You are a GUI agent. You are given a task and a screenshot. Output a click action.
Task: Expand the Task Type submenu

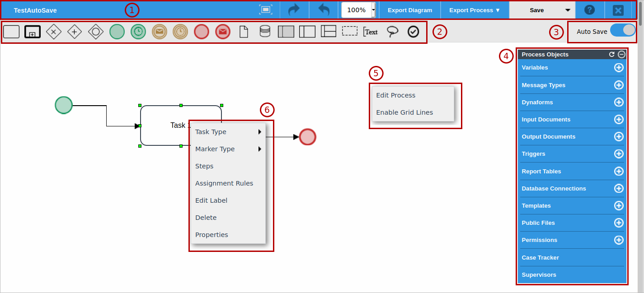coord(228,132)
